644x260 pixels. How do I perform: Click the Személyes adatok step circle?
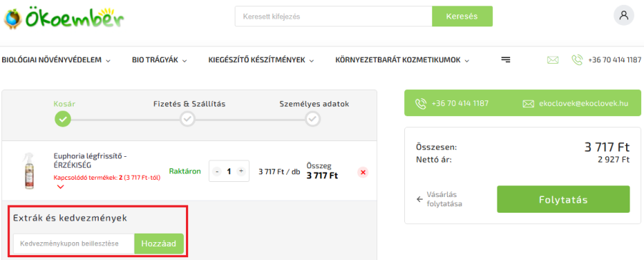coord(313,120)
